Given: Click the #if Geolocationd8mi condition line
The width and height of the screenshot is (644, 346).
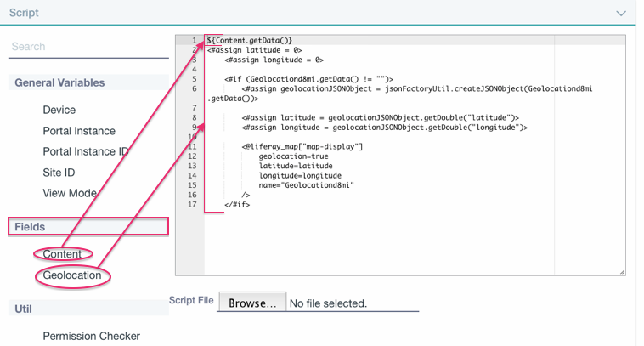Looking at the screenshot, I should tap(309, 79).
